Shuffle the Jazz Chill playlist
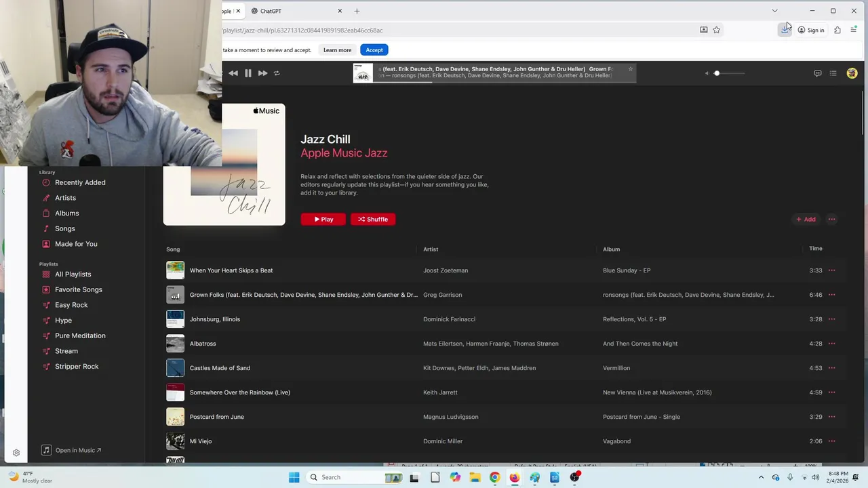 coord(373,219)
